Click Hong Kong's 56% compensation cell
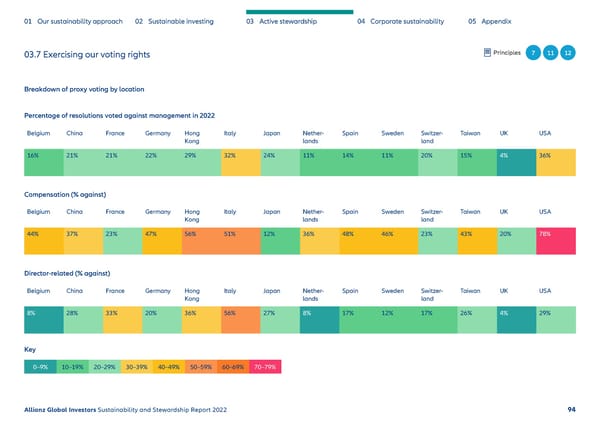 [200, 235]
